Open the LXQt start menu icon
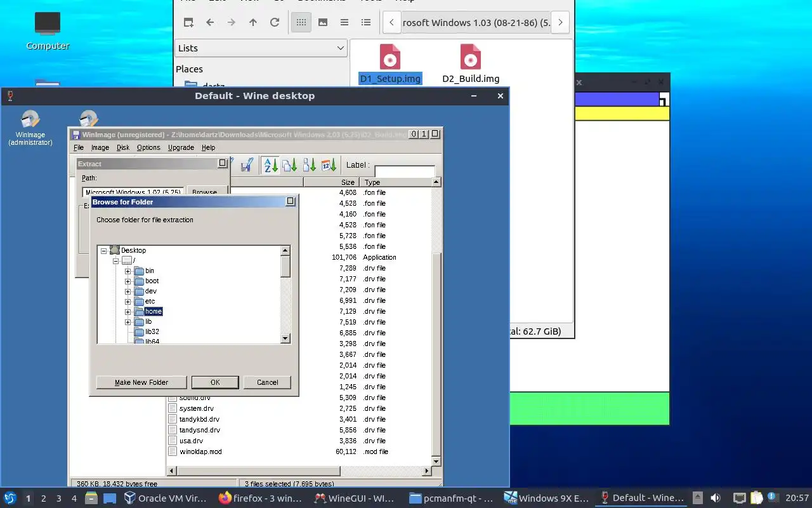 pyautogui.click(x=10, y=498)
